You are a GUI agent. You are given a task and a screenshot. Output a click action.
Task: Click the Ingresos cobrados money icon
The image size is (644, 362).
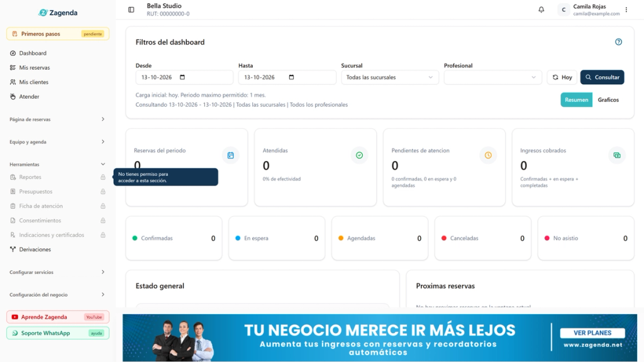pos(617,155)
